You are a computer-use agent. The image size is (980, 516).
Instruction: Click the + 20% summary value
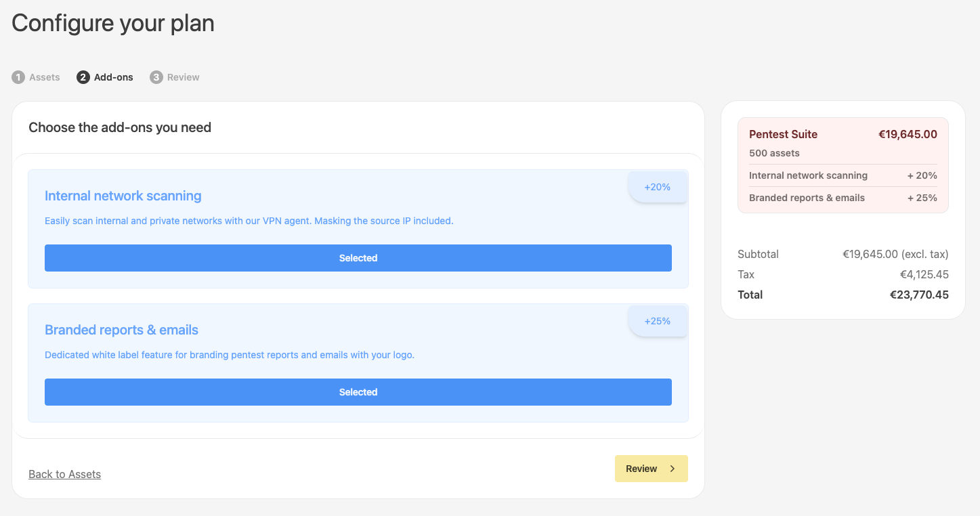coord(922,175)
